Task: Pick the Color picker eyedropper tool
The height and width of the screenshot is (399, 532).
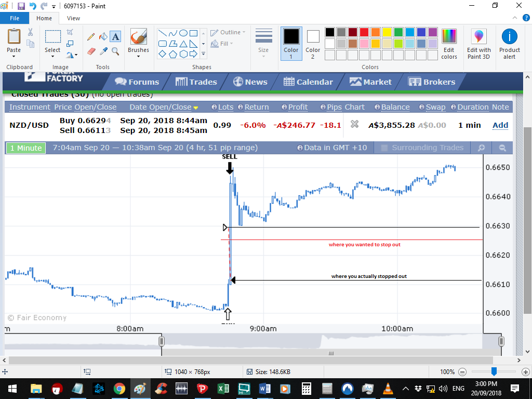Action: point(103,51)
